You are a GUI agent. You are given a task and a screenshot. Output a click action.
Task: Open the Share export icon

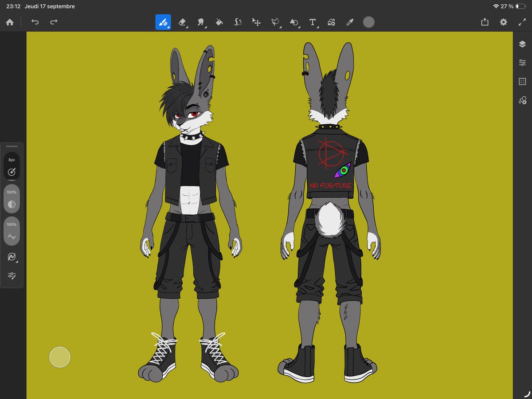pos(485,22)
